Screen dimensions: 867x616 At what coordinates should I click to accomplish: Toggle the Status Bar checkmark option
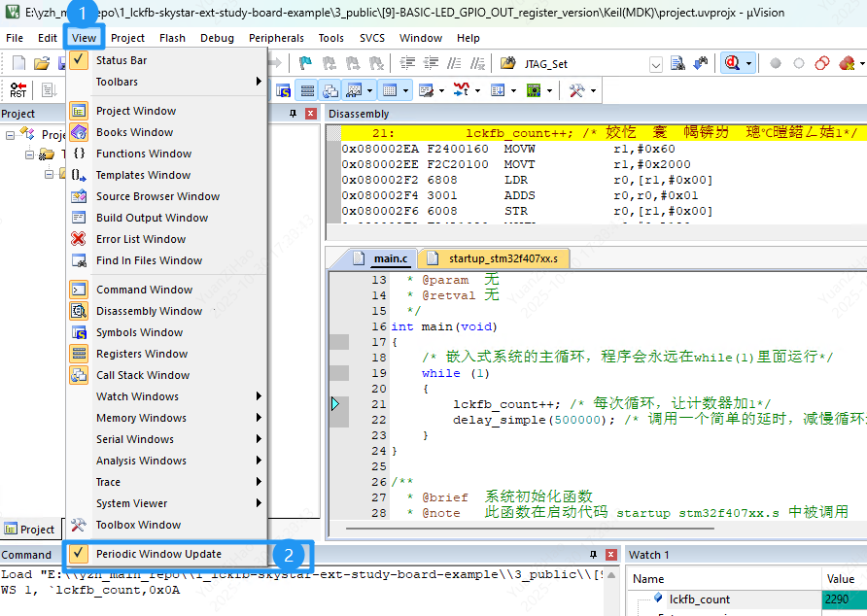tap(121, 60)
